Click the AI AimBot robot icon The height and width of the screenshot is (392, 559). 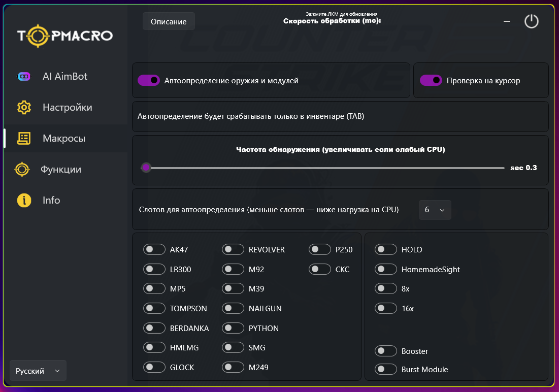[24, 77]
